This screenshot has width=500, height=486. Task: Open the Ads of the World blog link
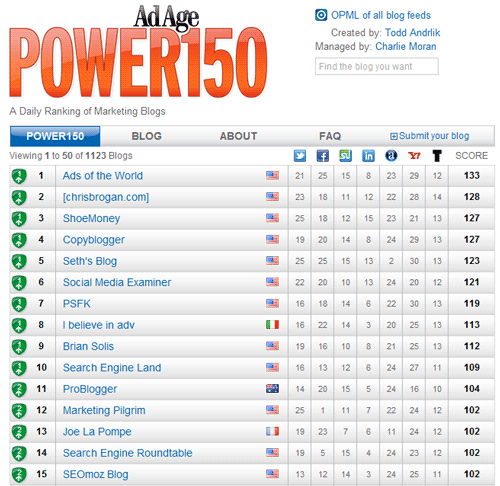pos(103,176)
